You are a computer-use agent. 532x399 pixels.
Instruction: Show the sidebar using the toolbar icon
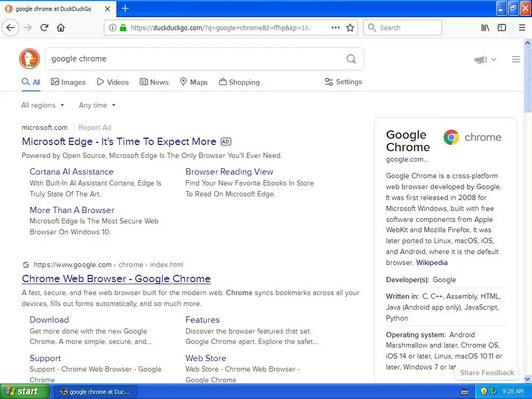pos(502,28)
